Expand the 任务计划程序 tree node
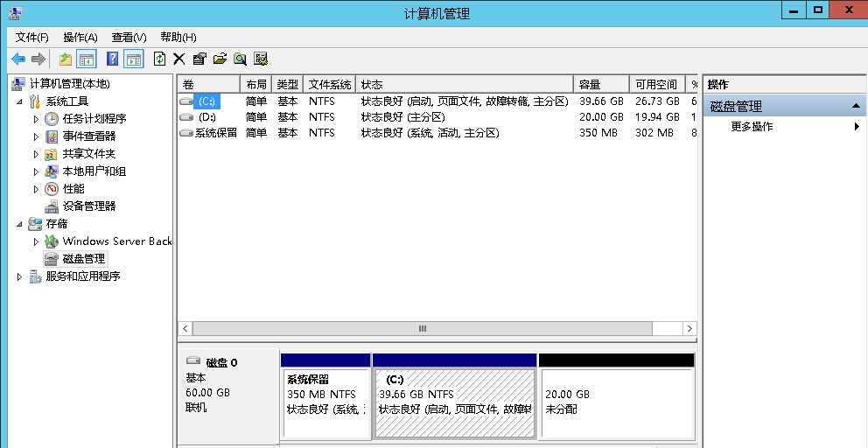The height and width of the screenshot is (448, 868). (x=36, y=119)
